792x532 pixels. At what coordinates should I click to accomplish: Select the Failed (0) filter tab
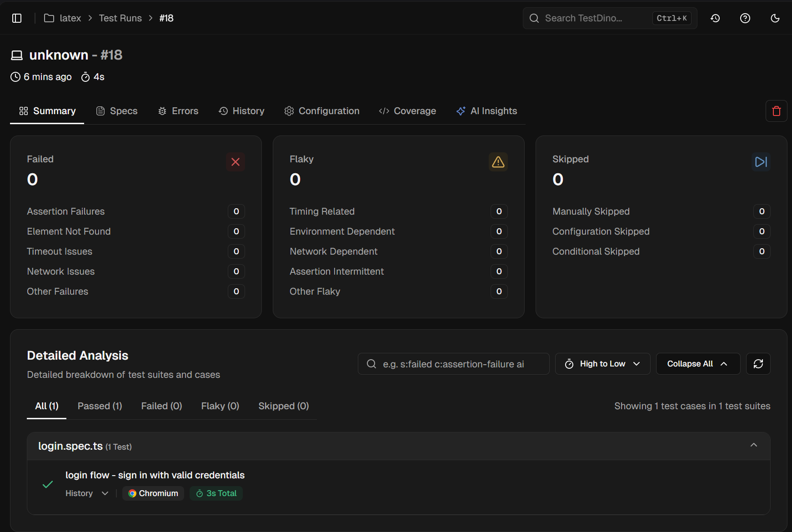pyautogui.click(x=161, y=406)
